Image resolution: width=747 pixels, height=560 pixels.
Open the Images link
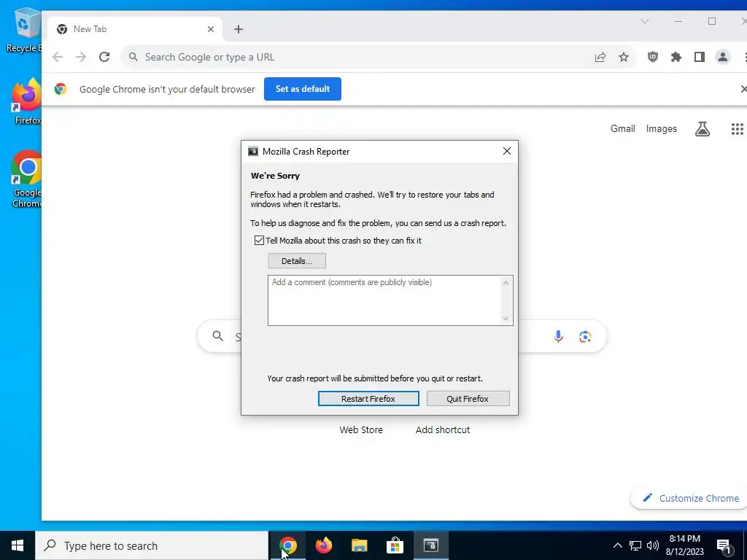click(x=661, y=128)
